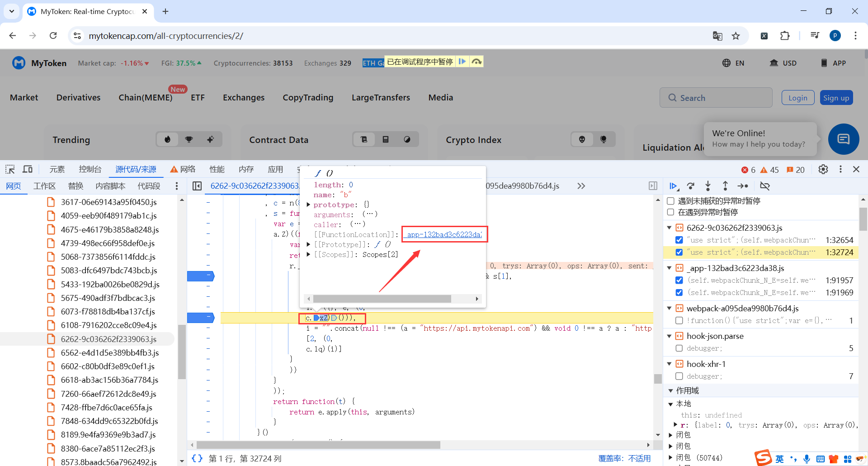Resume from the paused-in-debugger overlay

[x=462, y=62]
